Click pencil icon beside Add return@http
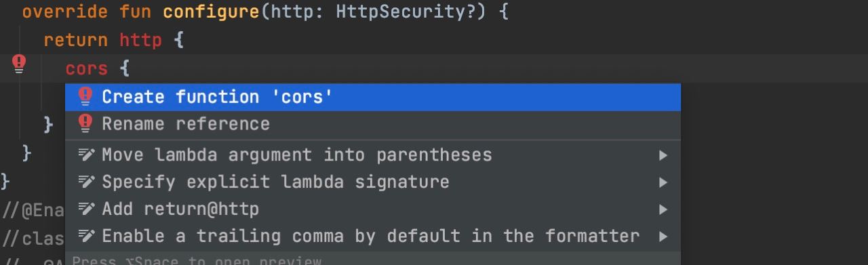The width and height of the screenshot is (868, 265). 85,209
